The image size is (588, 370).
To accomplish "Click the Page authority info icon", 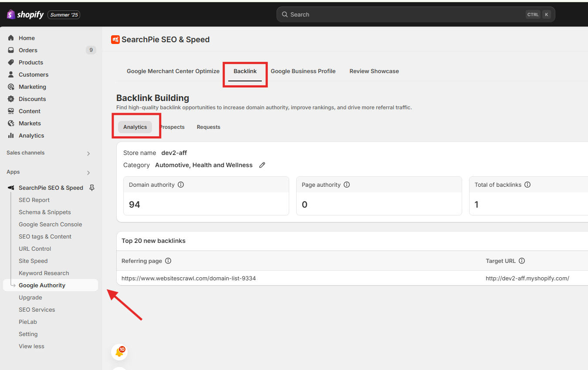I will coord(347,185).
